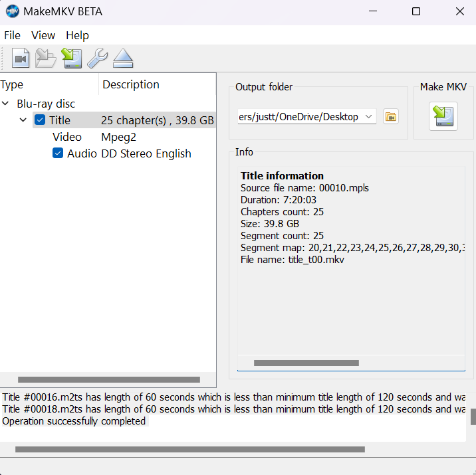Close the MakeMKV window
Screen dimensions: 476x475
(x=460, y=11)
